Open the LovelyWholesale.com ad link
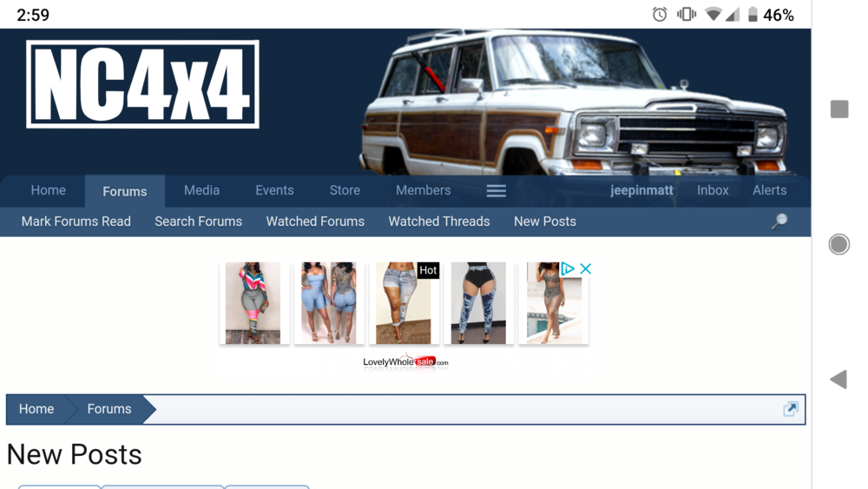 [405, 361]
